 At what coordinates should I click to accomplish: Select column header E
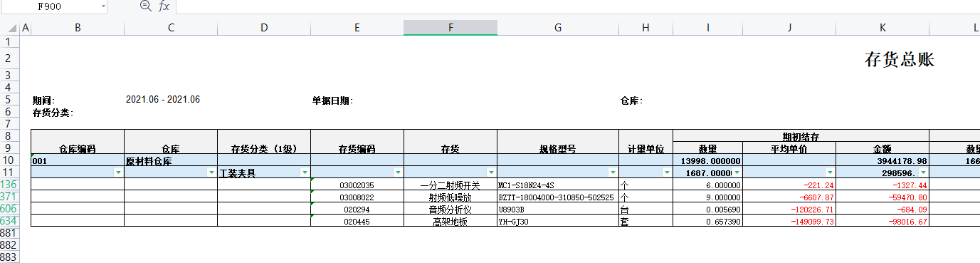tap(357, 28)
